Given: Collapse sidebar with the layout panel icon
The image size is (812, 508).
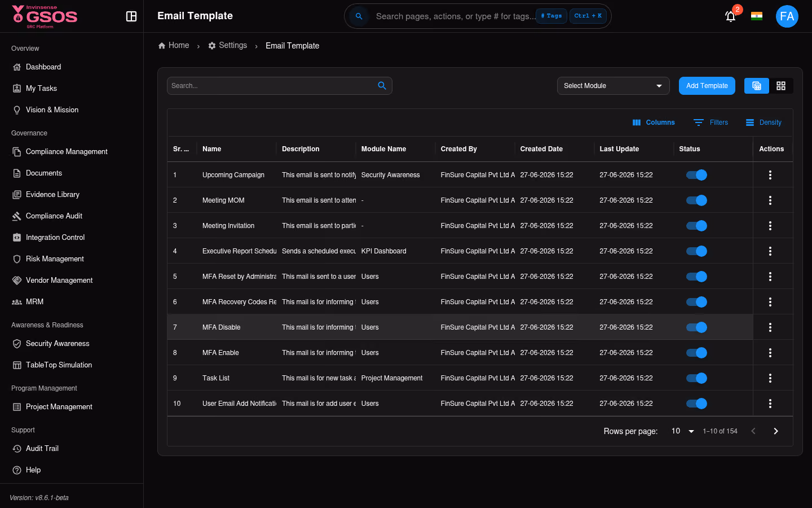Looking at the screenshot, I should pos(131,16).
